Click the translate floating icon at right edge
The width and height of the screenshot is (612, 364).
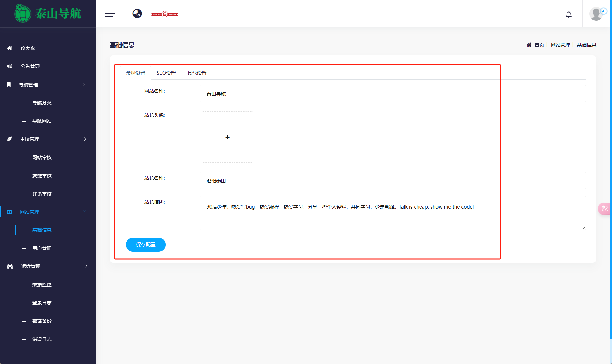pos(605,209)
